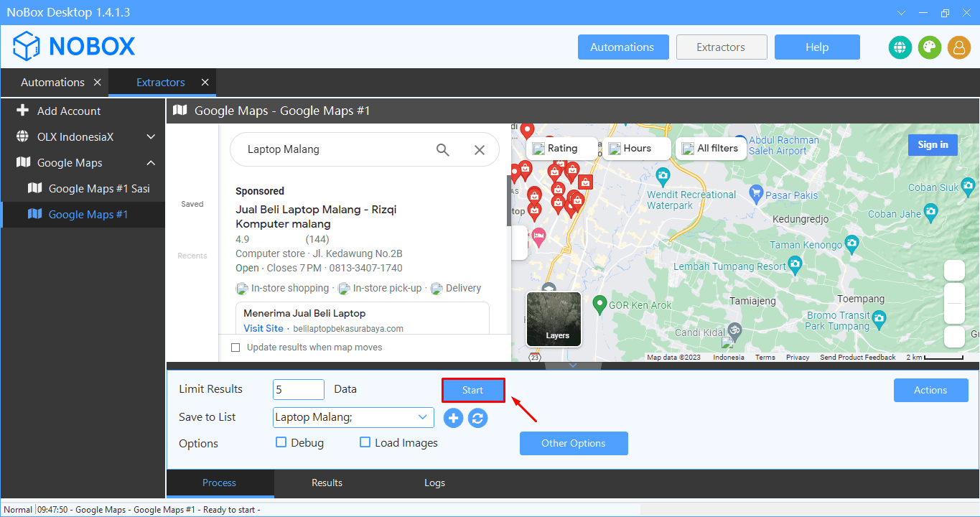Open the color palette theme icon

tap(930, 47)
